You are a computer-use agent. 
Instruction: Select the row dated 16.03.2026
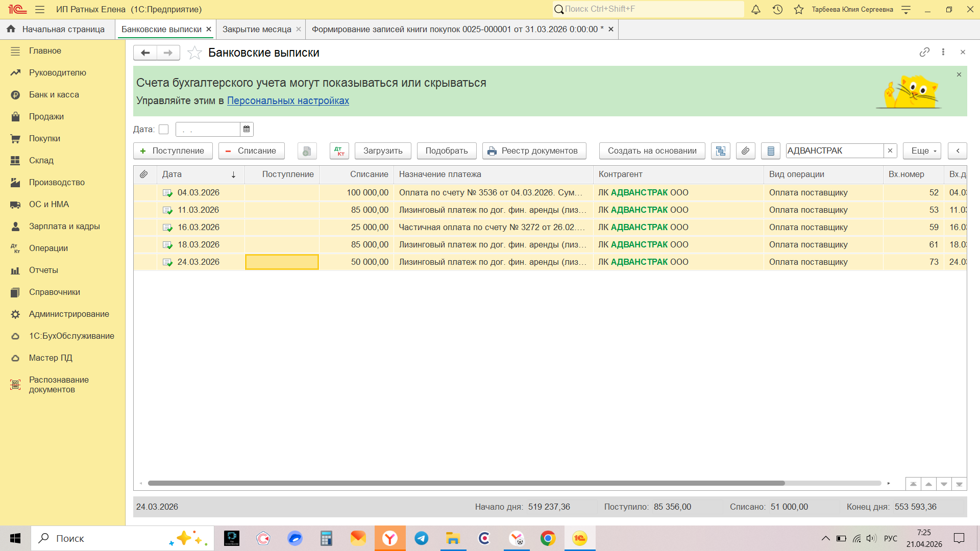550,227
